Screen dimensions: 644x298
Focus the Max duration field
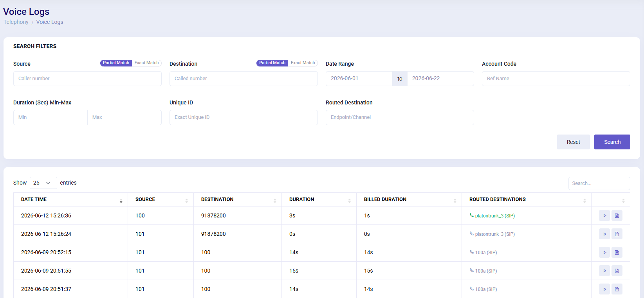[x=124, y=117]
